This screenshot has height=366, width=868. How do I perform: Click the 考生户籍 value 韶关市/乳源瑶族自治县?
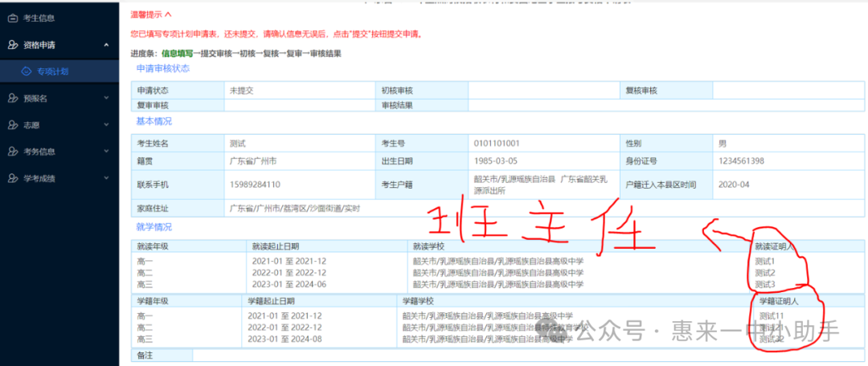[x=514, y=179]
